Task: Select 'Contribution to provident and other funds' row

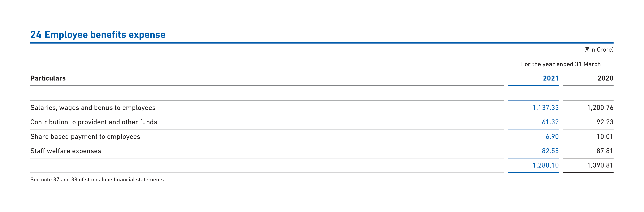Action: click(322, 122)
